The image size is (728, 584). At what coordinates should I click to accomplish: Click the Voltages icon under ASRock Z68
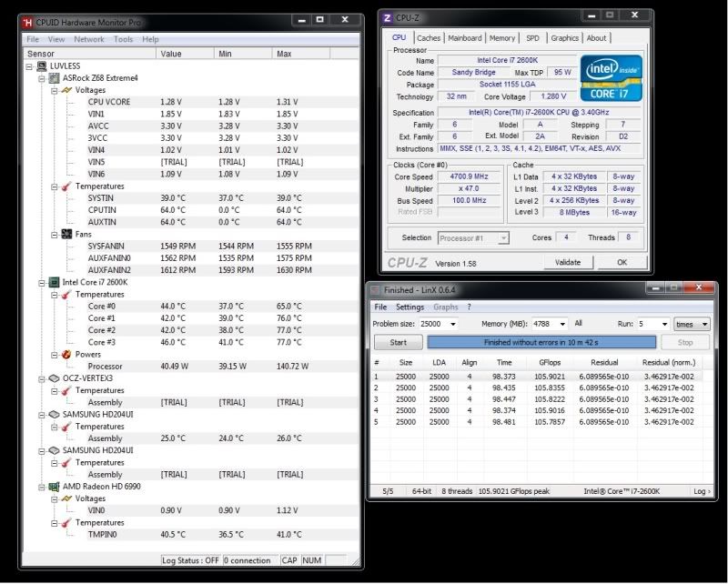point(66,90)
